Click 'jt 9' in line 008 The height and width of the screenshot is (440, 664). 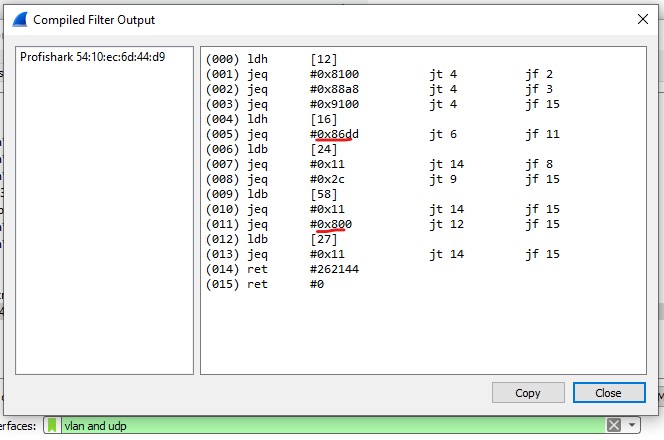click(x=443, y=179)
